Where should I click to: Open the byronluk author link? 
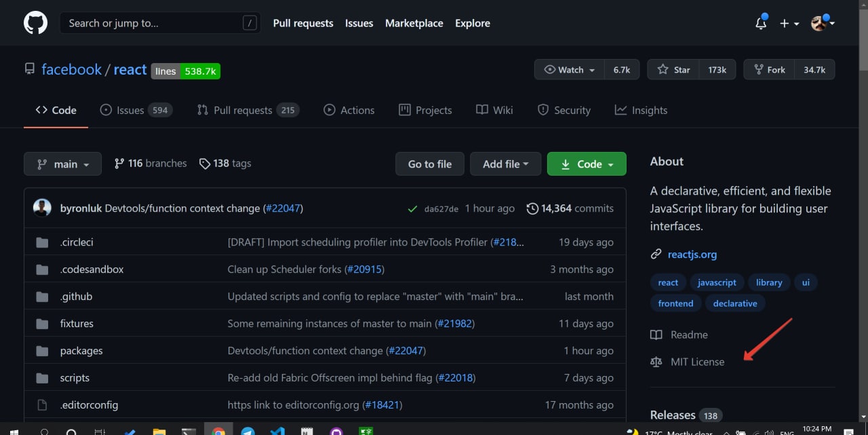point(81,208)
